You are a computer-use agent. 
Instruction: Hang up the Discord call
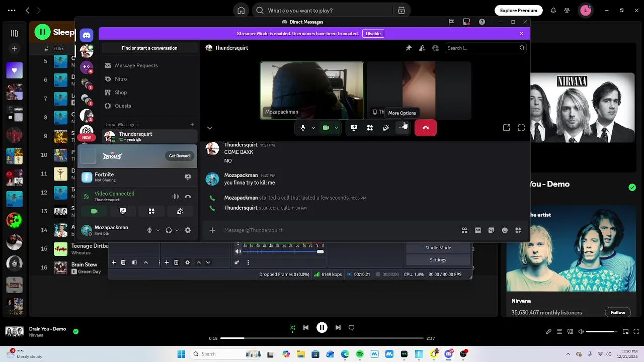pyautogui.click(x=426, y=128)
